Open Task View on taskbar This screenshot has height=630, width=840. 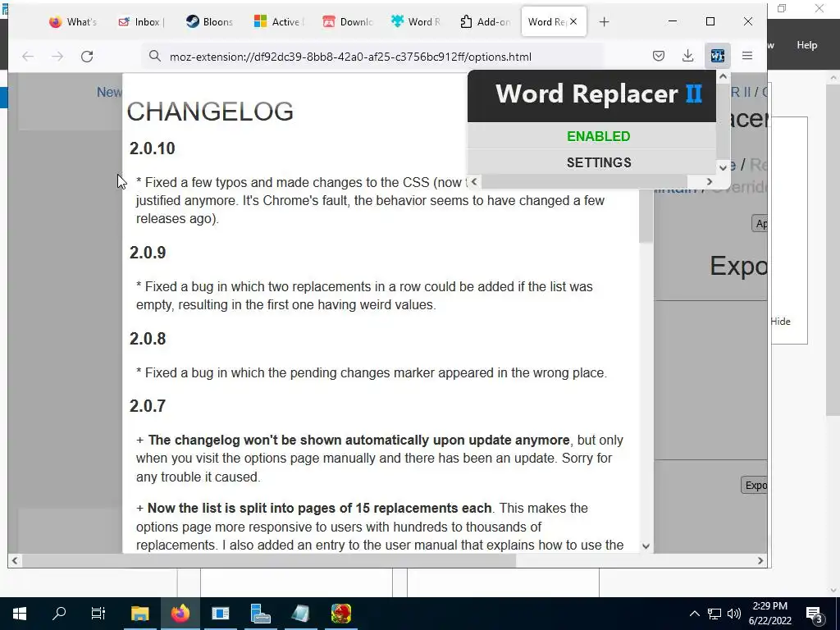98,614
